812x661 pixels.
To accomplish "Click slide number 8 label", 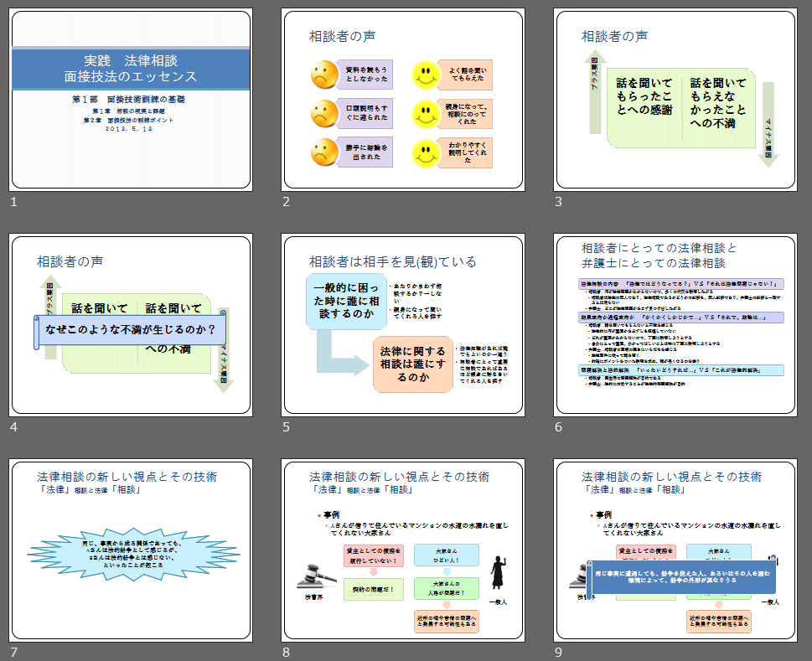I will pyautogui.click(x=286, y=652).
